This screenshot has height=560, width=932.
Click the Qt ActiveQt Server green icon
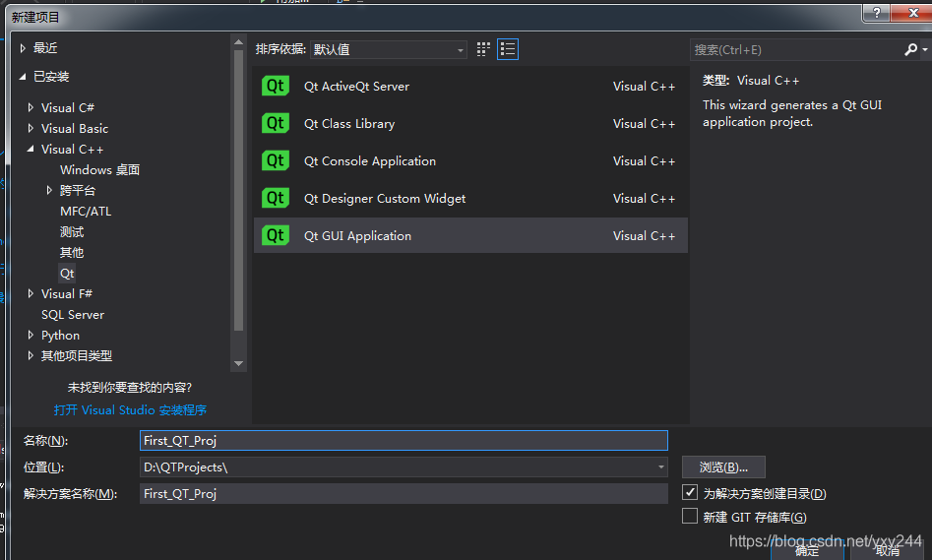tap(276, 87)
